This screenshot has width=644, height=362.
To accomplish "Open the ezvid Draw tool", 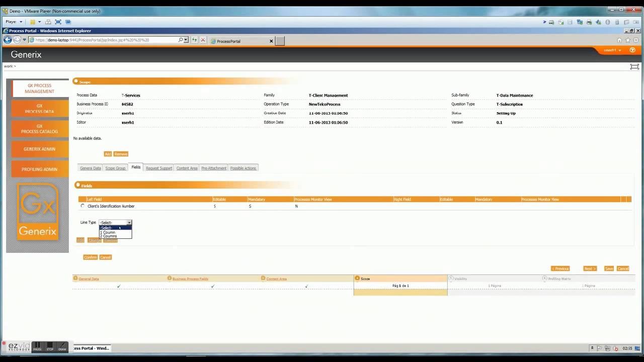I will [x=62, y=347].
